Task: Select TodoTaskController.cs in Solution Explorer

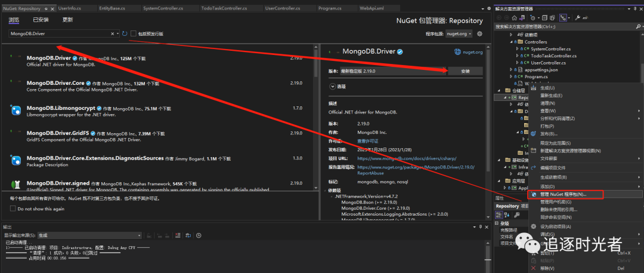Action: click(553, 56)
